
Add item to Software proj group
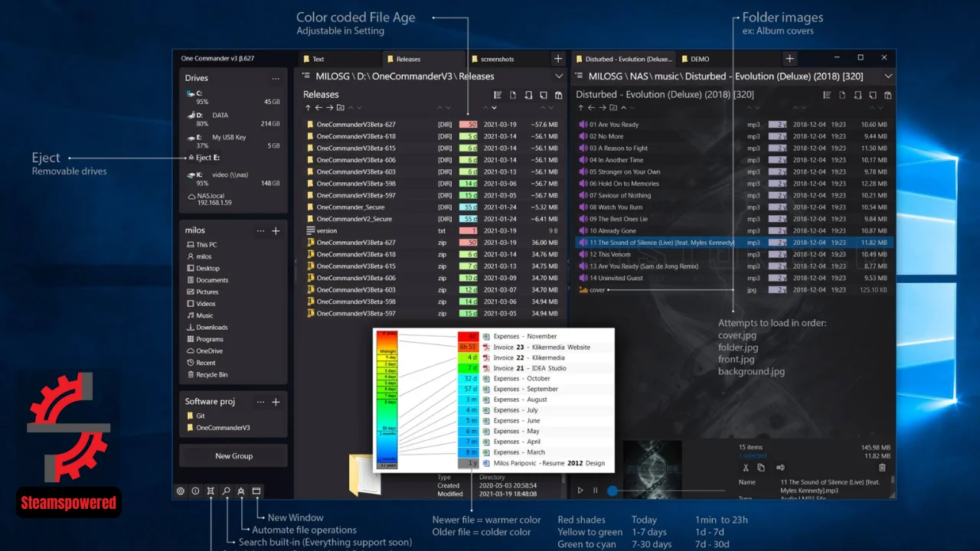click(276, 402)
